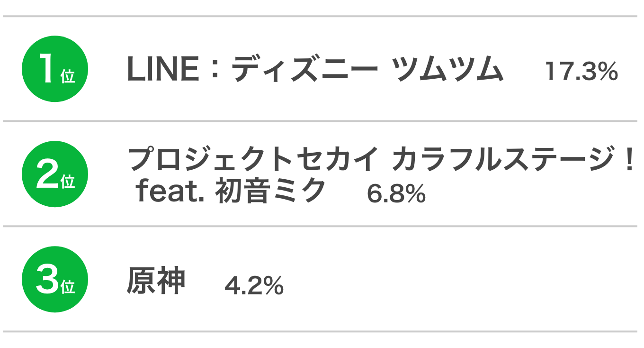The image size is (644, 348).
Task: Click the green 3位 rank badge
Action: [x=55, y=279]
